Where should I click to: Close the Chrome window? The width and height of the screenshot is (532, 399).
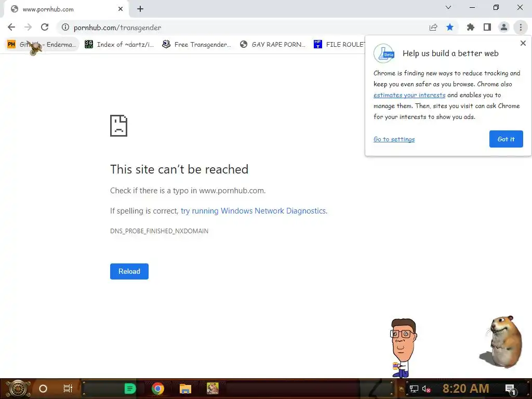[x=520, y=7]
